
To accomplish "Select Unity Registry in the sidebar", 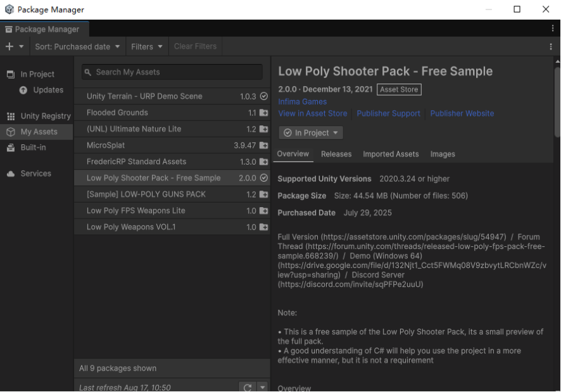I will [x=46, y=116].
